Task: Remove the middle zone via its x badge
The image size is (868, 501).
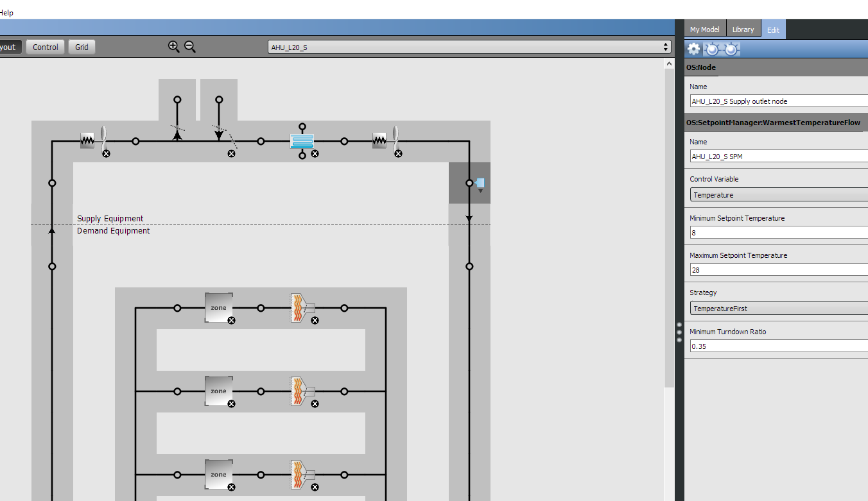Action: [x=231, y=403]
